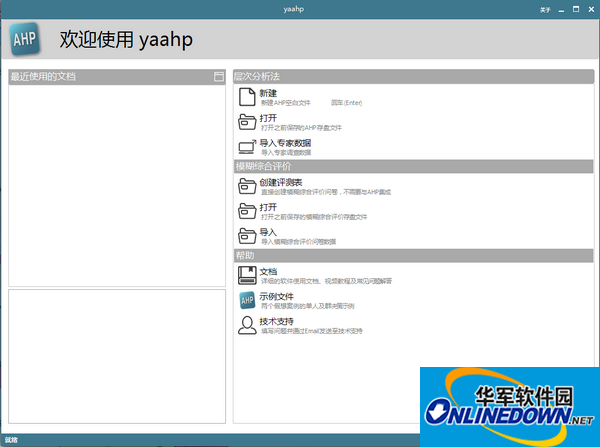Viewport: 600px width, 447px height.
Task: Open the 关于 about menu in title bar
Action: coord(545,10)
